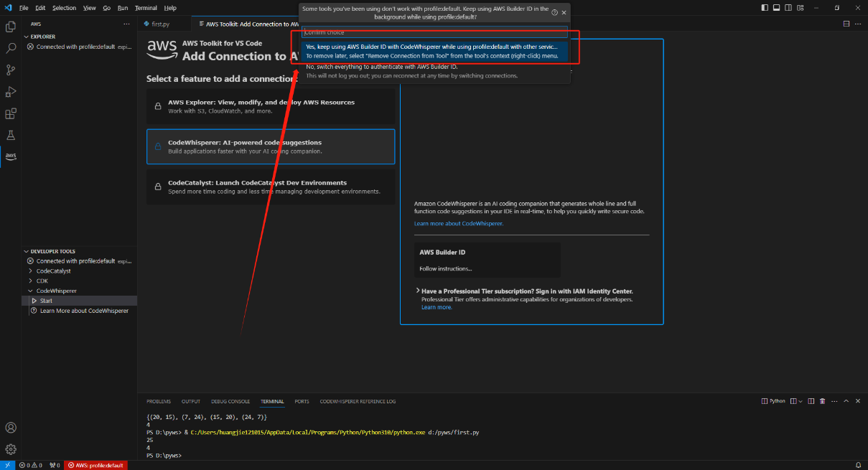868x470 pixels.
Task: Select the AWS Explorer feature card
Action: pyautogui.click(x=271, y=106)
